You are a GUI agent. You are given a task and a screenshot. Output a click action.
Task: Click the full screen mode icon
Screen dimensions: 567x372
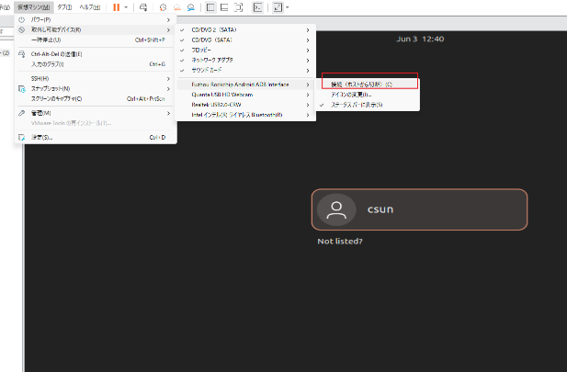coord(239,7)
